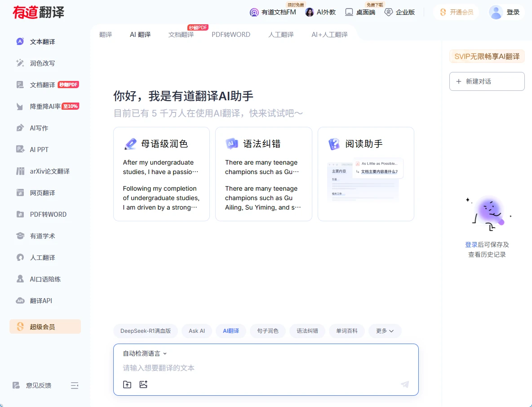532x407 pixels.
Task: Expand the 自动检测语言 language dropdown
Action: coord(145,353)
